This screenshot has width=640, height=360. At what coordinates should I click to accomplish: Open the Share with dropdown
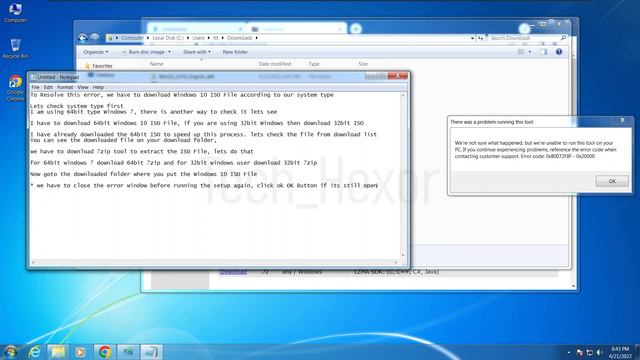point(197,52)
